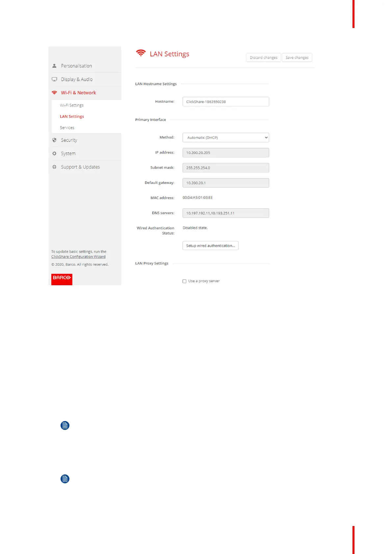Image resolution: width=392 pixels, height=554 pixels.
Task: Click Wired Authentication Status label
Action: 156,231
